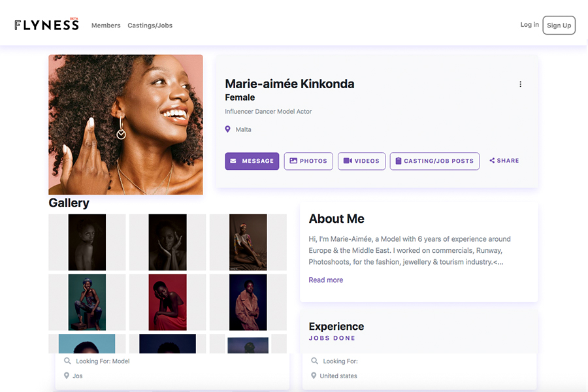Click the Influencer Dancer Model Actor text

tap(268, 112)
